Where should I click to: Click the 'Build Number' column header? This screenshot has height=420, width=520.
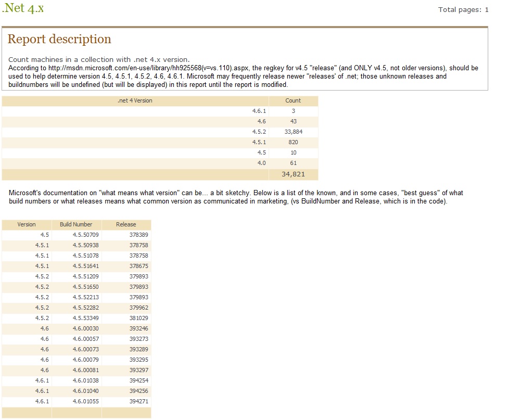pyautogui.click(x=76, y=224)
